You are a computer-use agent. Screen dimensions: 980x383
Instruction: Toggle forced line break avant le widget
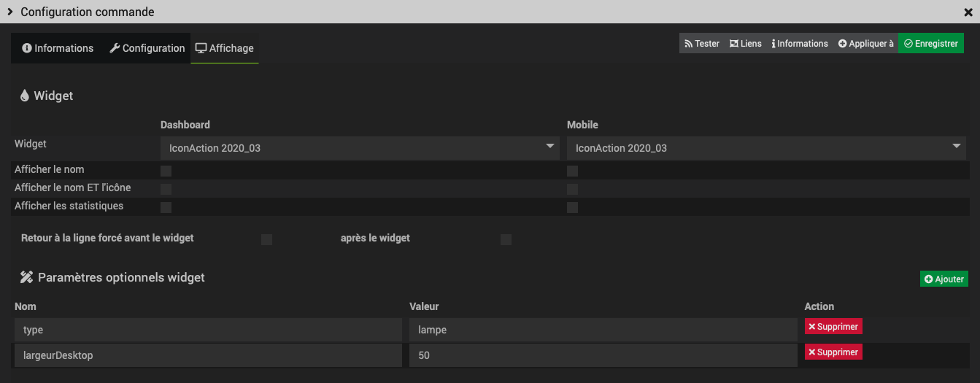(x=267, y=239)
